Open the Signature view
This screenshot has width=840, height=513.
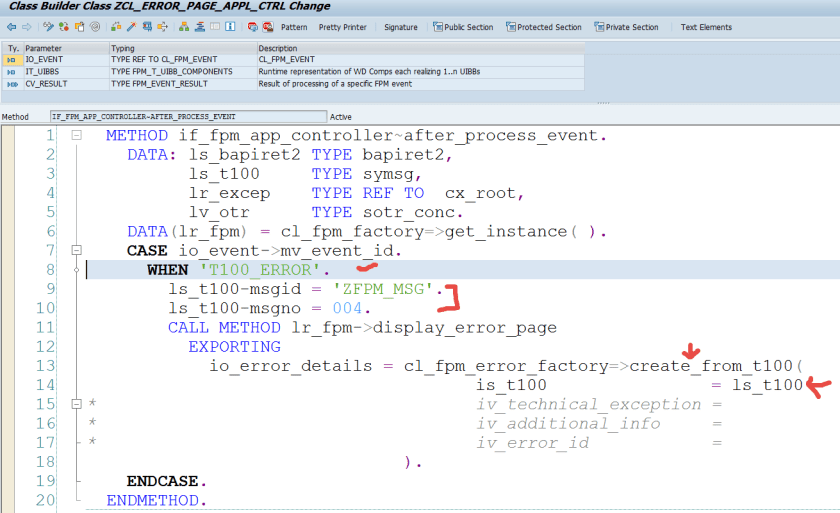coord(401,27)
